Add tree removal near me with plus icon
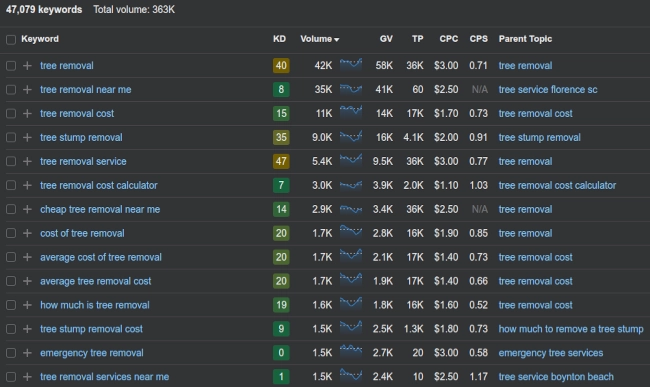Viewport: 650px width, 387px height. (27, 89)
